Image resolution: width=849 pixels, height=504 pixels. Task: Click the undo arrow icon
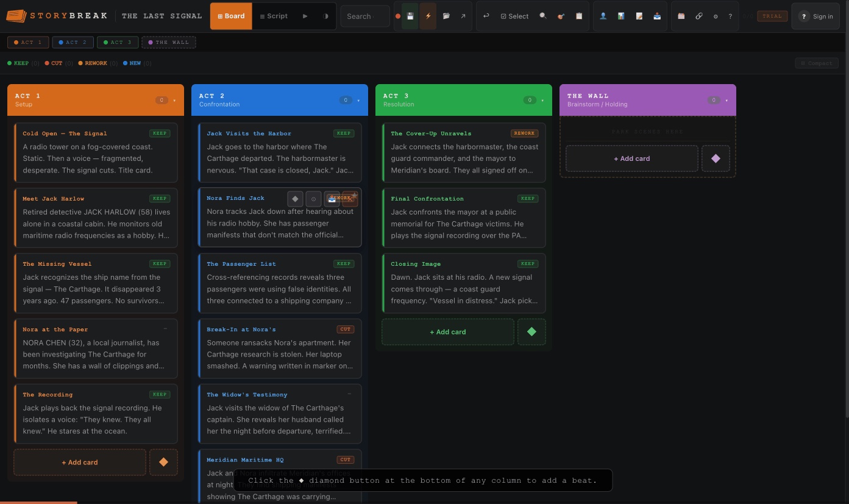point(486,16)
